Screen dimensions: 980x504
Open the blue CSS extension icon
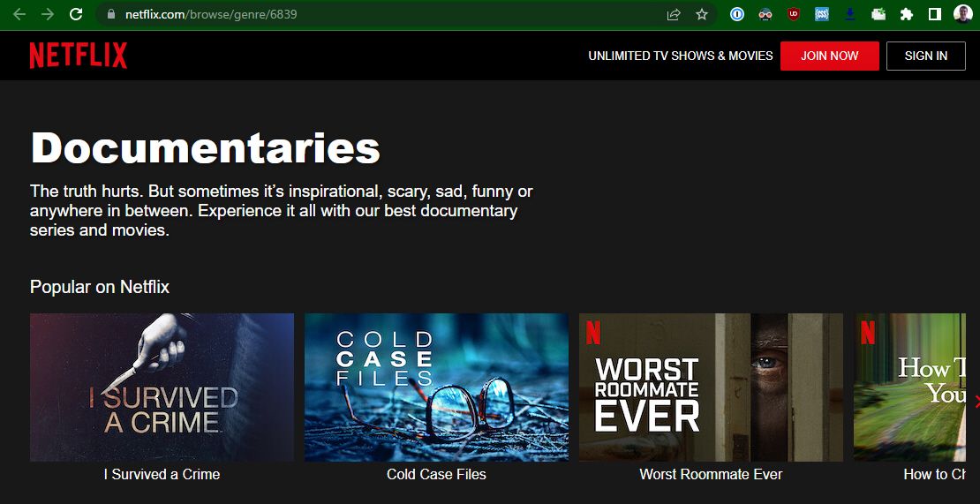coord(822,14)
